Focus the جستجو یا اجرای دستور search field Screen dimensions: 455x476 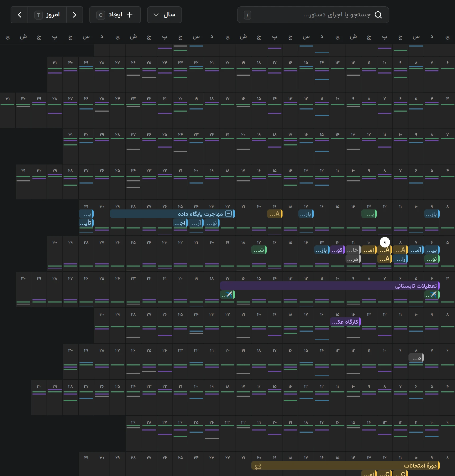pos(313,15)
